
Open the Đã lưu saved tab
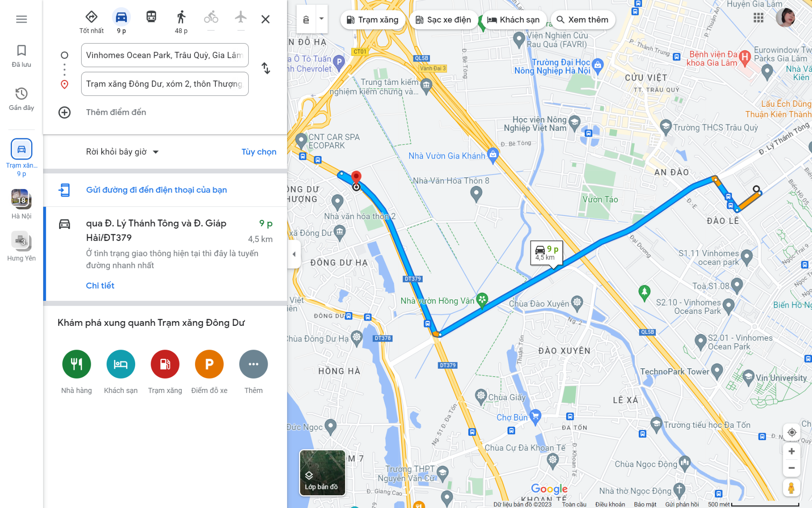pyautogui.click(x=21, y=56)
